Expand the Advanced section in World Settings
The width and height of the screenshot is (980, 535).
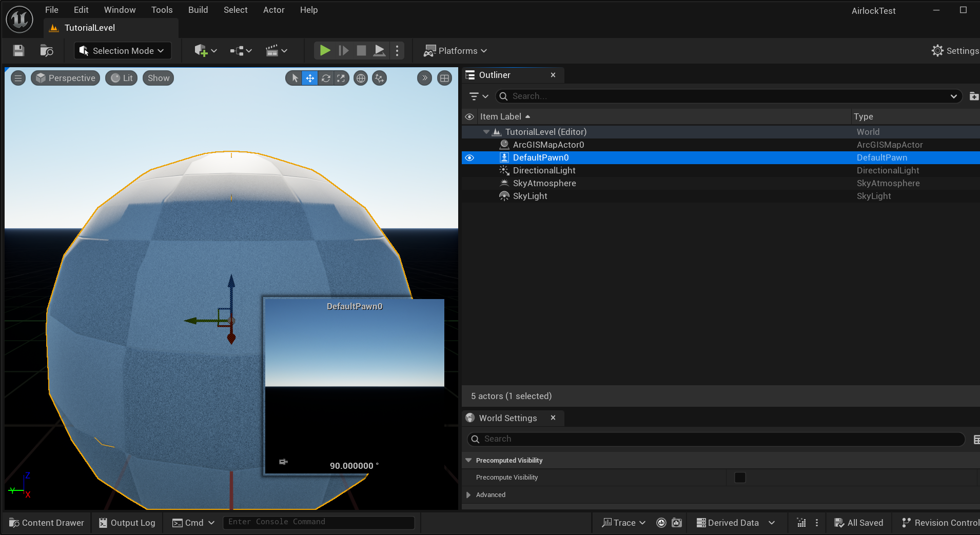(468, 495)
